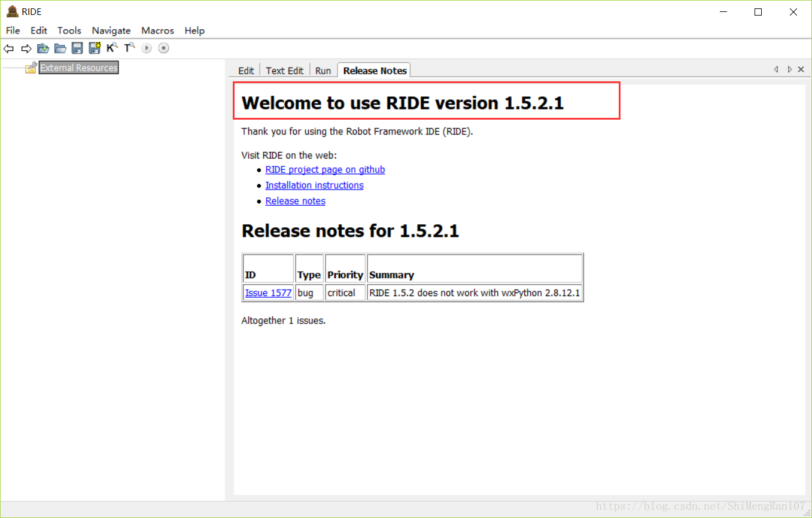Click 'Altogether 1 issues.' text

tap(284, 321)
